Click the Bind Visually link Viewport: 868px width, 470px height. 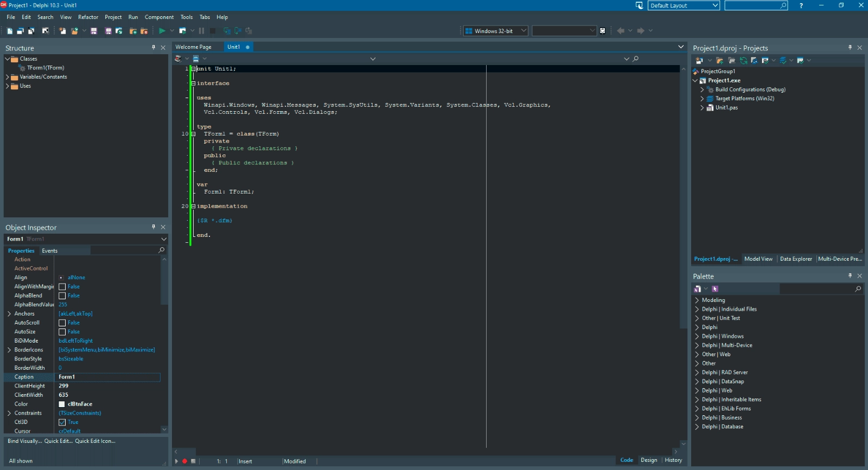pos(24,441)
